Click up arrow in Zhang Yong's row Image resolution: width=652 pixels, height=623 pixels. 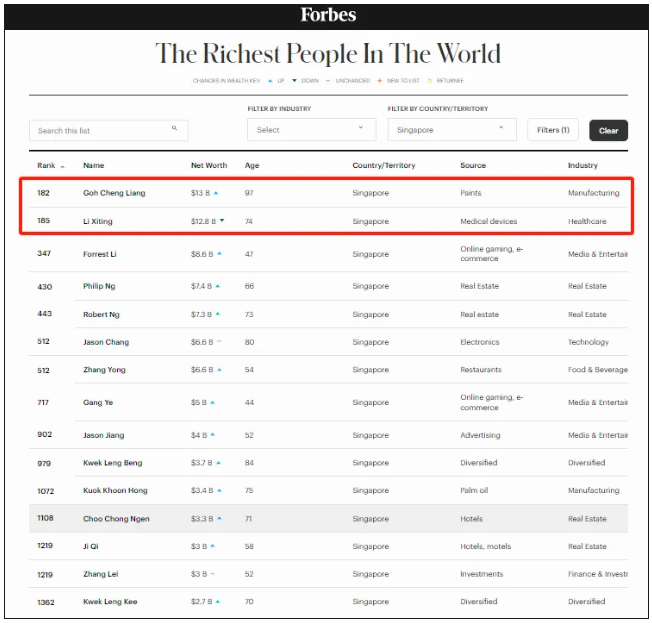220,370
